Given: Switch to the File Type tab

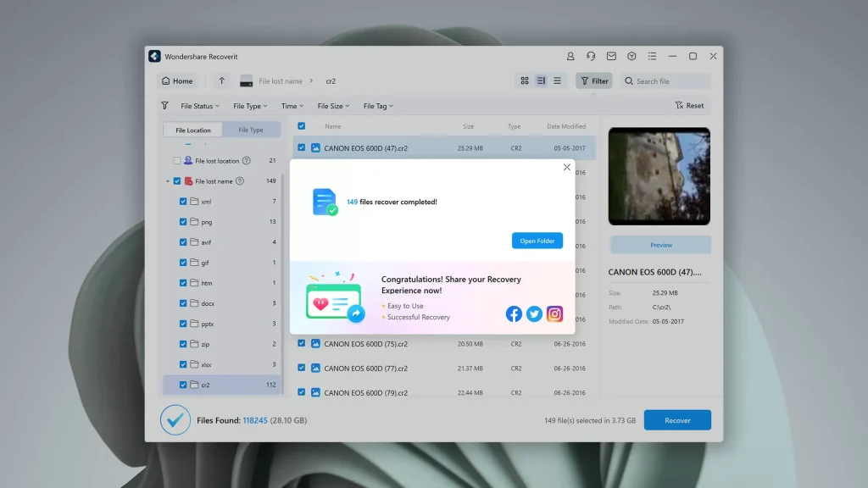Looking at the screenshot, I should 251,130.
